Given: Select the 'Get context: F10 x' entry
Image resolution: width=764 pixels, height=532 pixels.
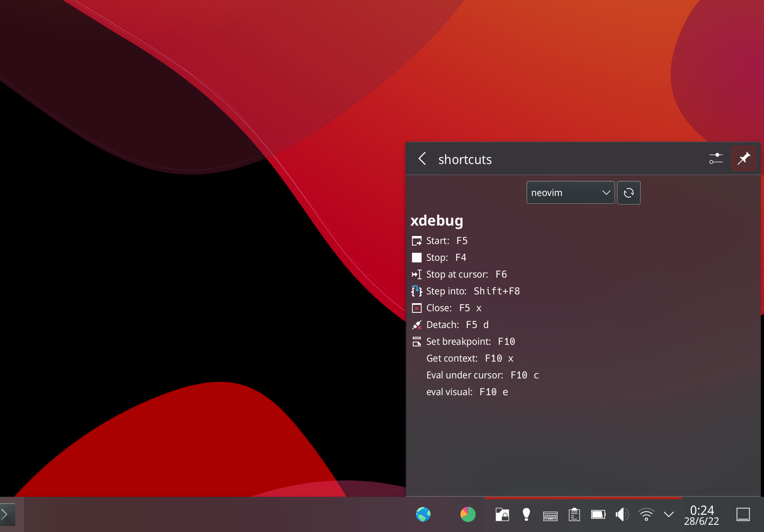Looking at the screenshot, I should coord(470,358).
